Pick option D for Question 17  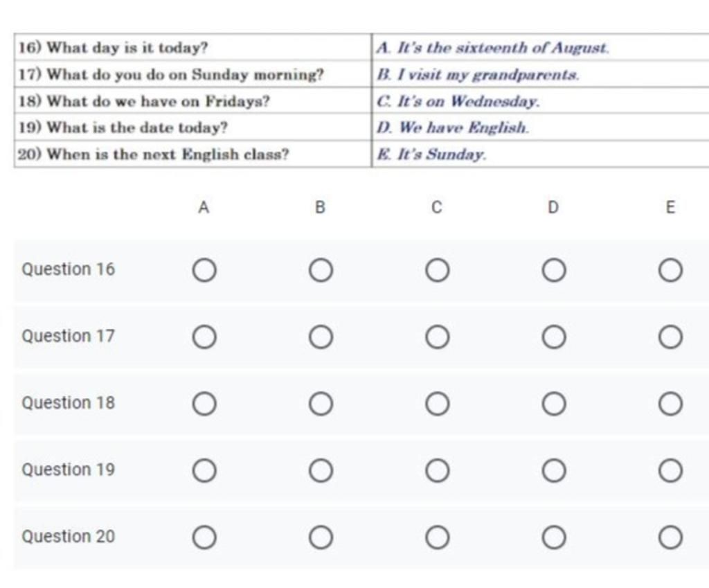click(x=553, y=337)
